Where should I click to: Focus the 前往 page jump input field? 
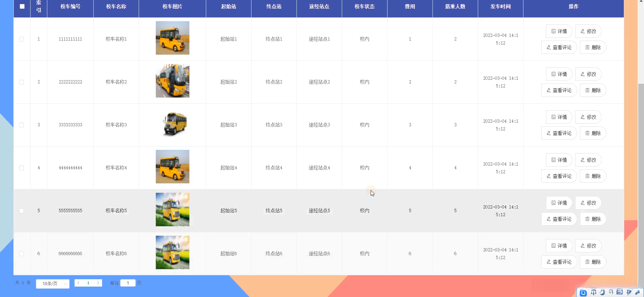click(x=128, y=283)
